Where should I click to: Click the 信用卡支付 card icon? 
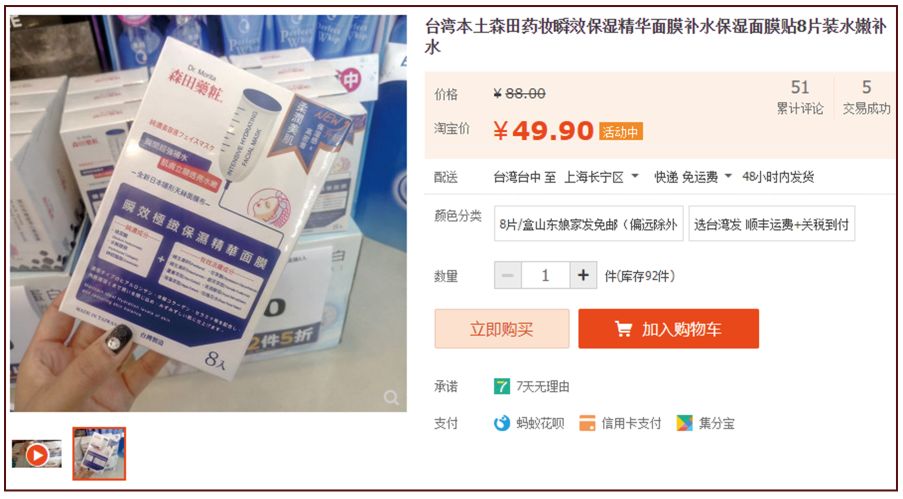click(587, 424)
